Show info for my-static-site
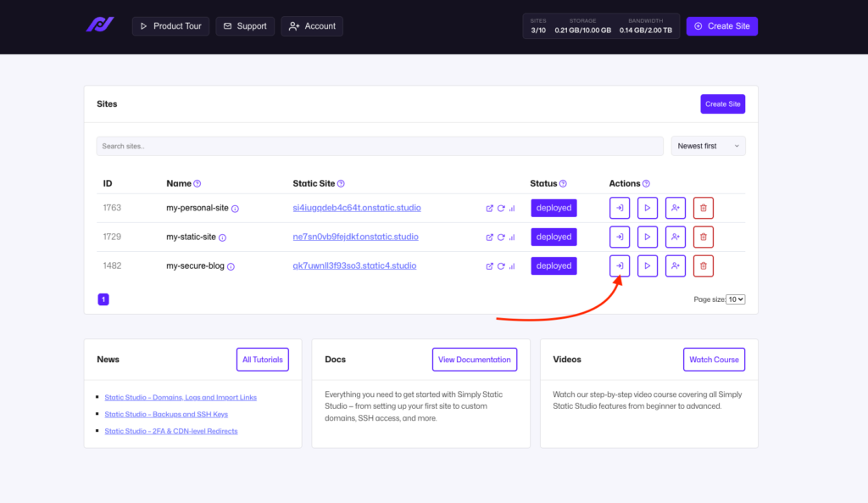The height and width of the screenshot is (503, 868). coord(223,238)
